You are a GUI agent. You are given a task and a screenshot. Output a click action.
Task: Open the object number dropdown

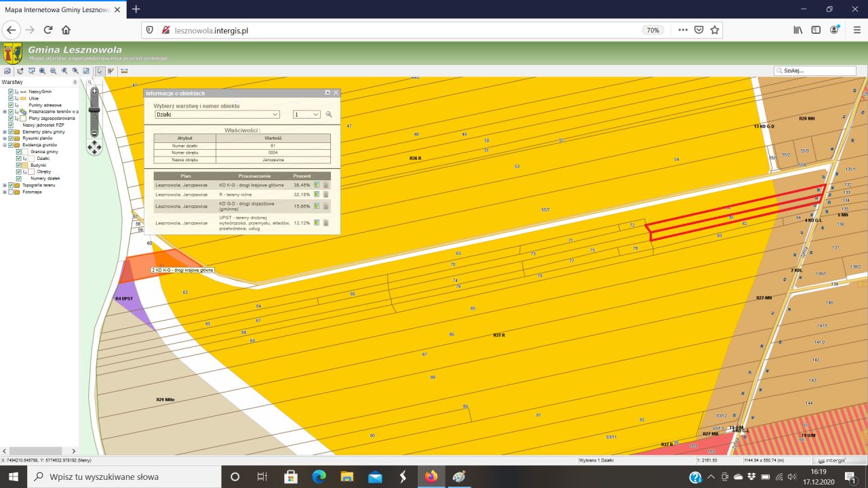point(307,115)
